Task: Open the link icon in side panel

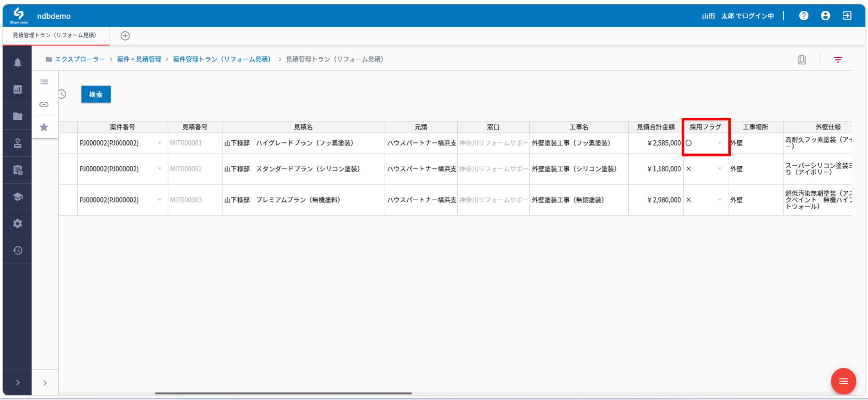Action: [44, 105]
